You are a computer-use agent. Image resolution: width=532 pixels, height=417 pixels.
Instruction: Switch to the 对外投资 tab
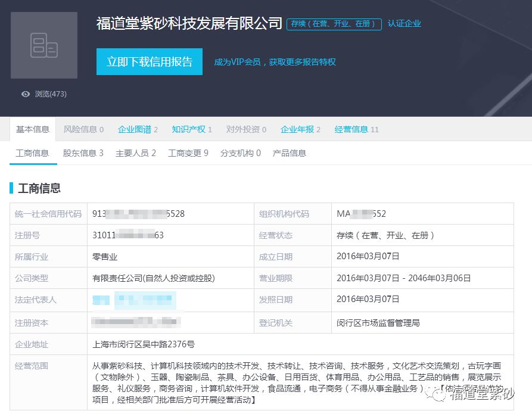pyautogui.click(x=246, y=129)
